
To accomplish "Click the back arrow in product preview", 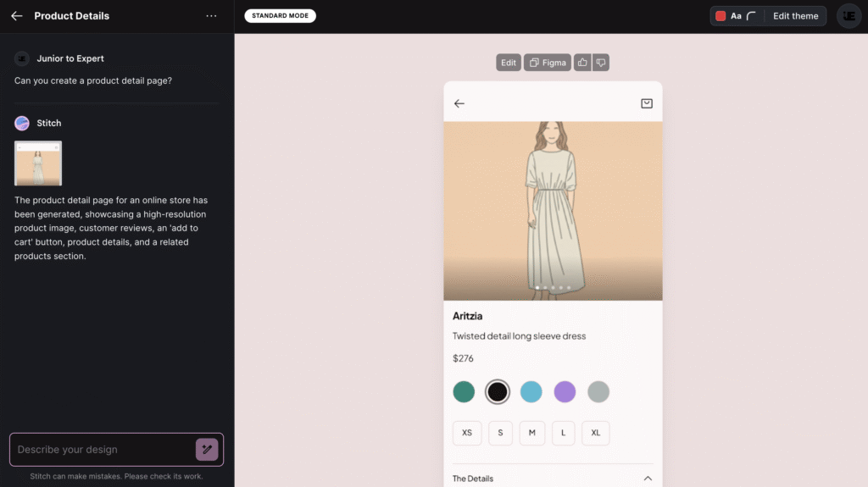I will pyautogui.click(x=459, y=103).
